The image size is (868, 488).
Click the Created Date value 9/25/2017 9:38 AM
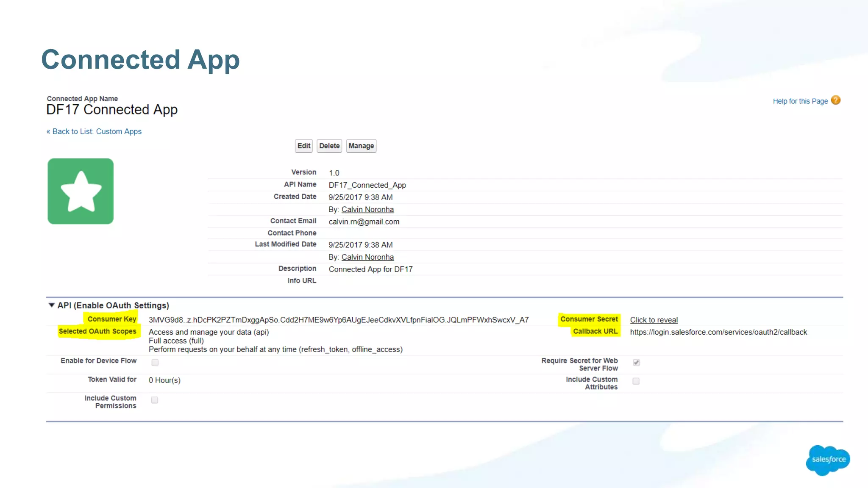coord(361,197)
